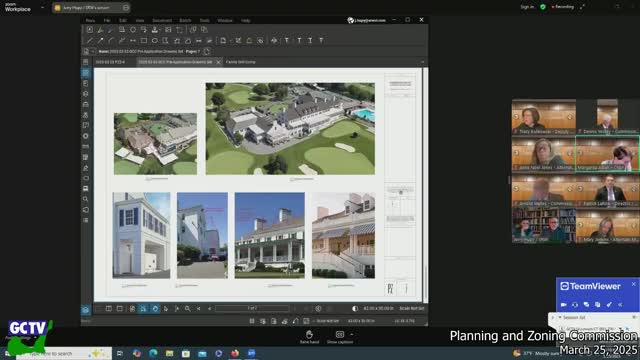
Task: Select the Rectangle markup tool
Action: [144, 40]
